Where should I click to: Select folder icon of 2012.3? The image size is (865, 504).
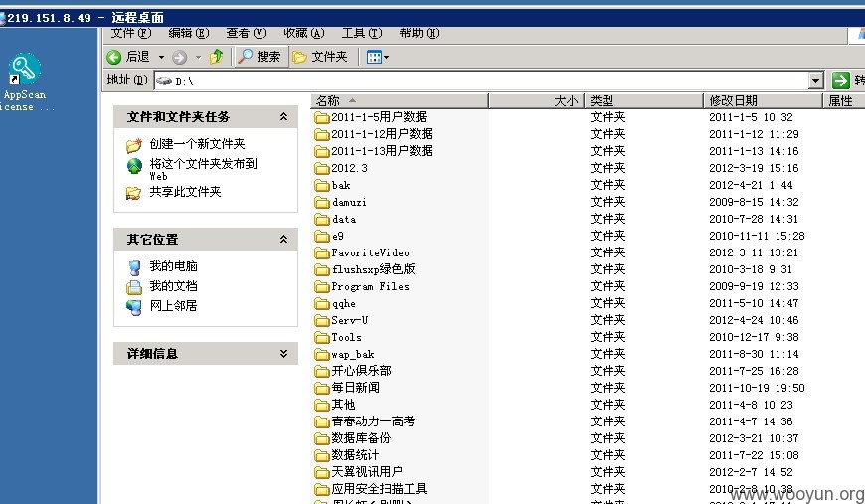click(x=321, y=168)
